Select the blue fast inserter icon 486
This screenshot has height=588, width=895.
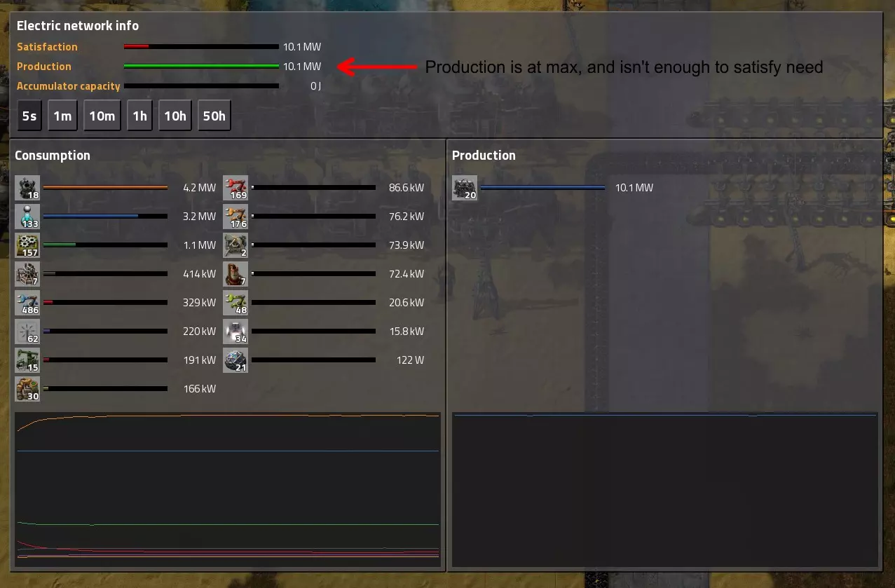(27, 303)
